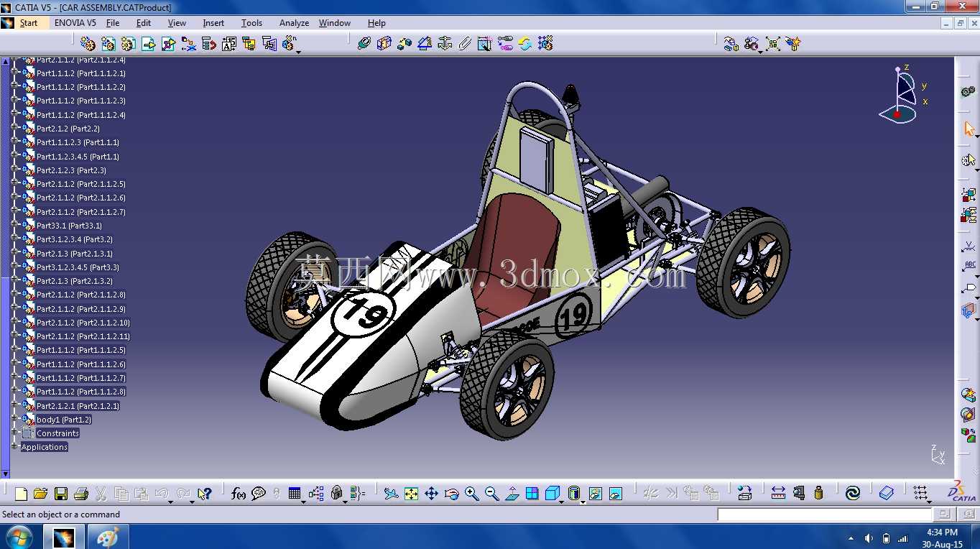
Task: Click the CATIA taskbar application icon
Action: [x=65, y=537]
